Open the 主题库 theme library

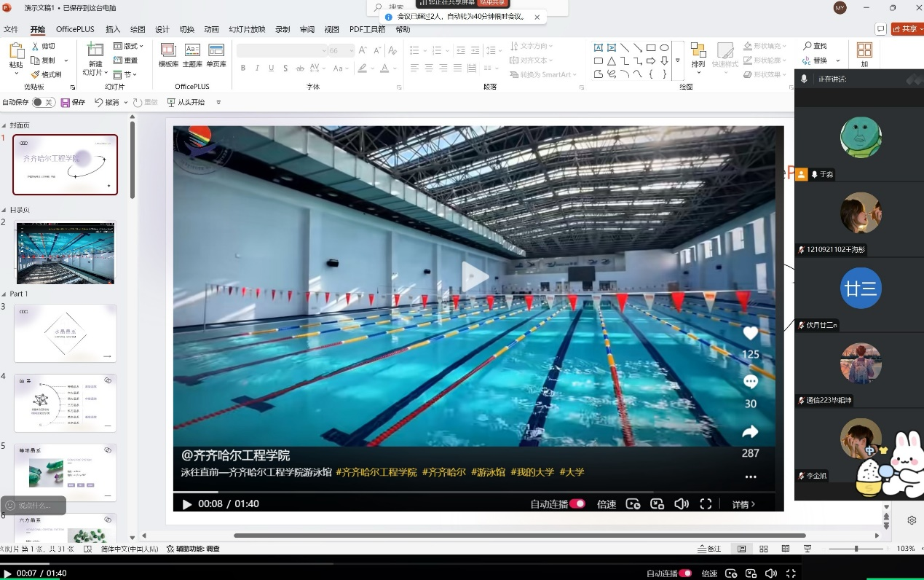click(x=192, y=50)
